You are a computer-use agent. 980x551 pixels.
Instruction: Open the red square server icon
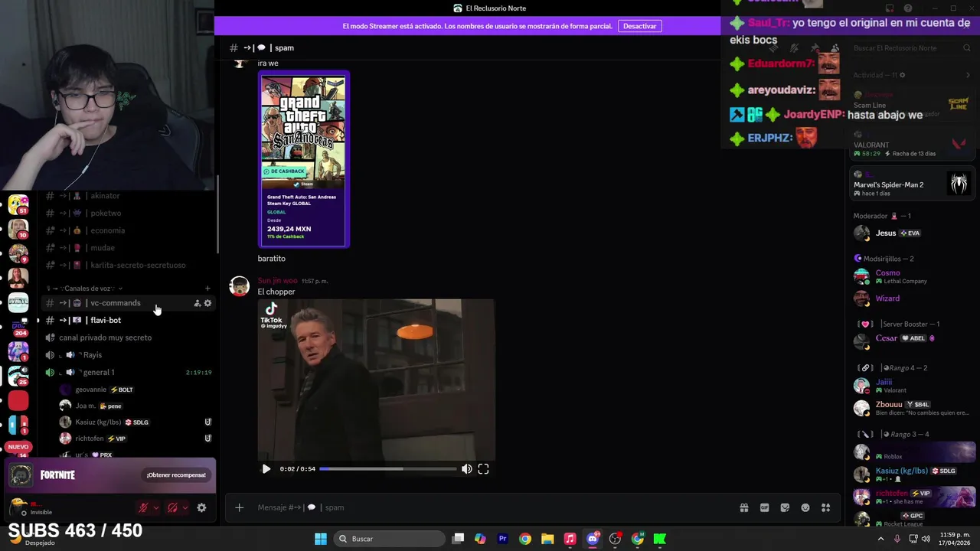[x=18, y=400]
